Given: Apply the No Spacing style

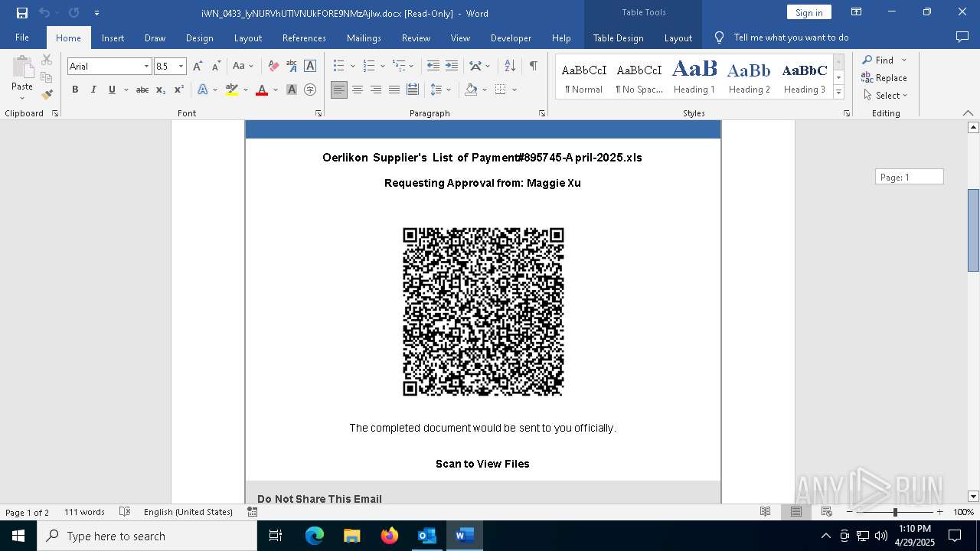Looking at the screenshot, I should coord(639,77).
